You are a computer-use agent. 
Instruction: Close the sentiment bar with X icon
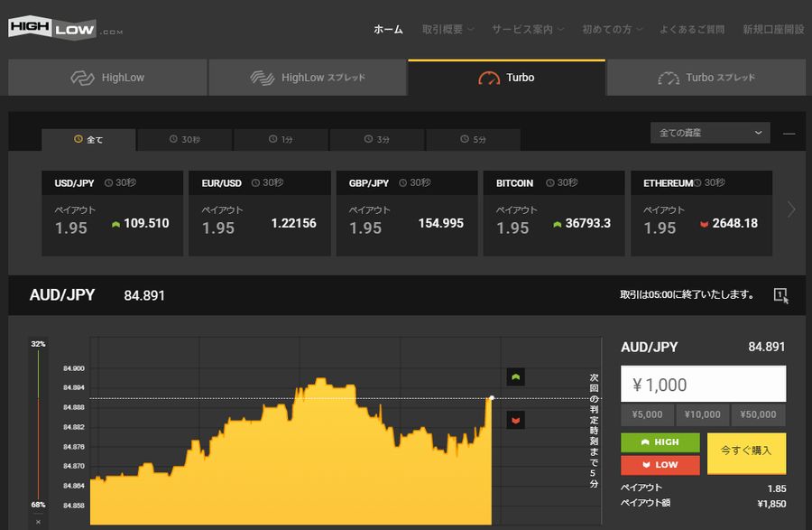pos(38,522)
